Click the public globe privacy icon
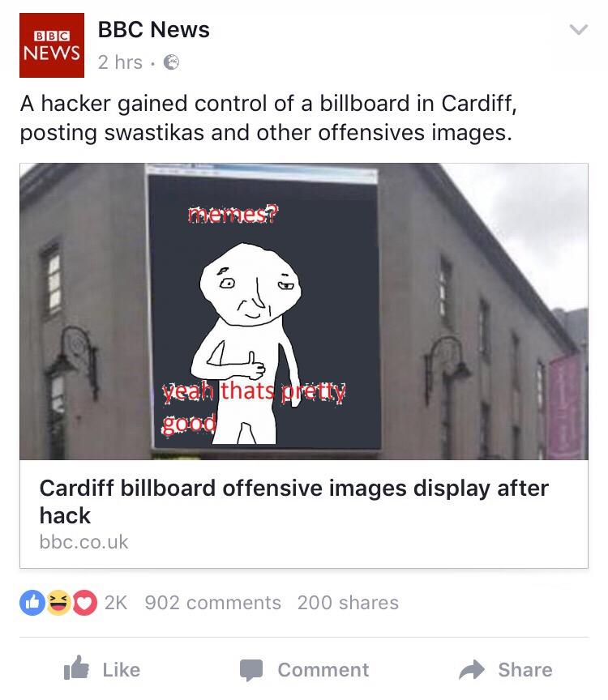608x700 pixels. [x=171, y=62]
